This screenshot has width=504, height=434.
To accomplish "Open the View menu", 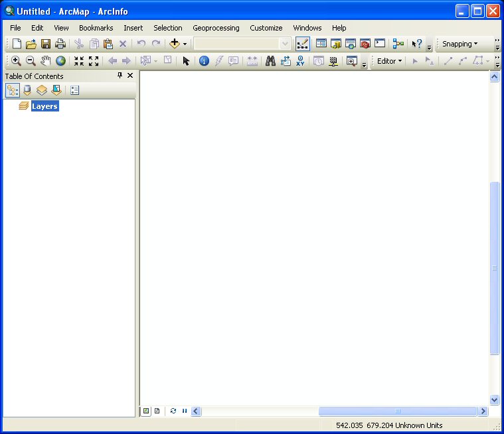I will click(61, 28).
